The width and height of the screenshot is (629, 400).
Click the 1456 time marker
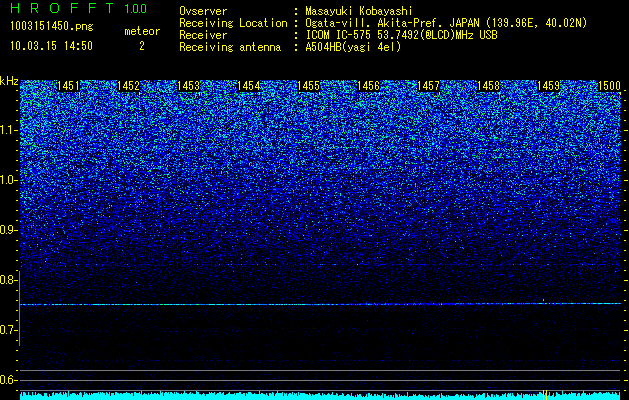(x=368, y=86)
